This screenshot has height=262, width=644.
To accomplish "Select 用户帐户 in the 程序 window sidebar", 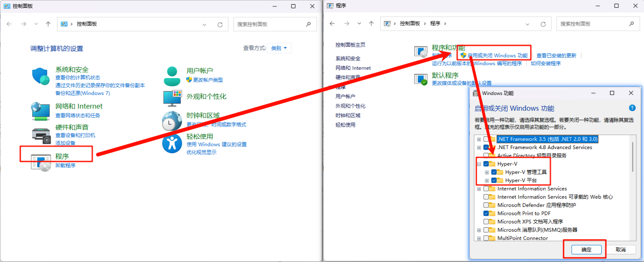I will [345, 96].
